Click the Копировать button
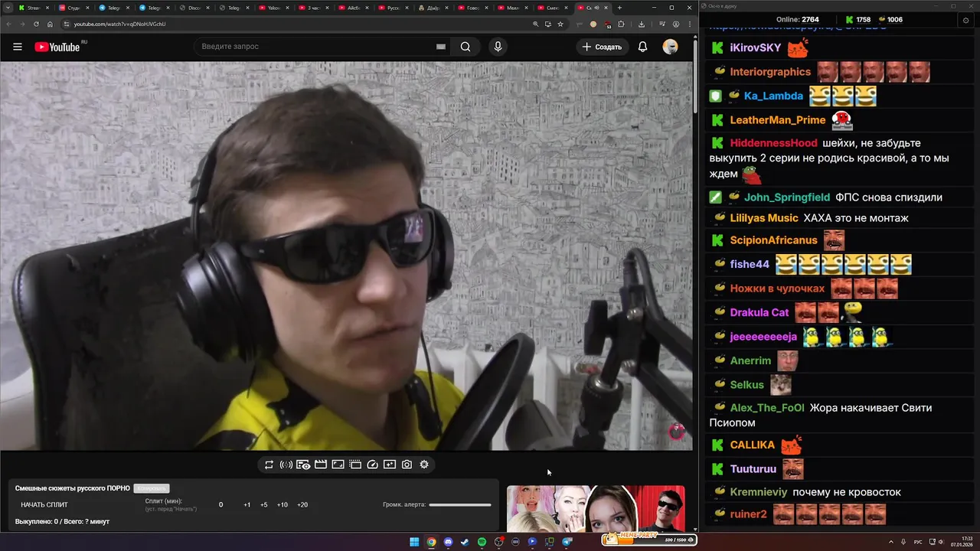 coord(151,488)
